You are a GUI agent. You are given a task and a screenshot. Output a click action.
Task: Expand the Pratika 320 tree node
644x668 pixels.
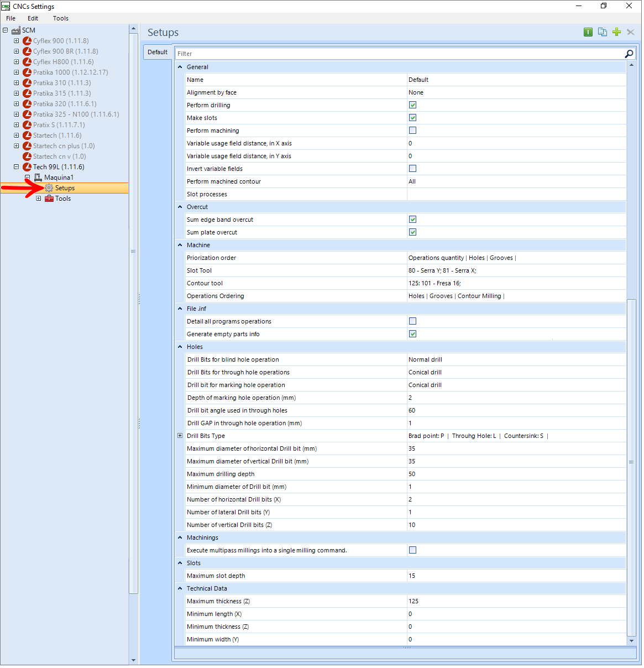click(x=16, y=104)
